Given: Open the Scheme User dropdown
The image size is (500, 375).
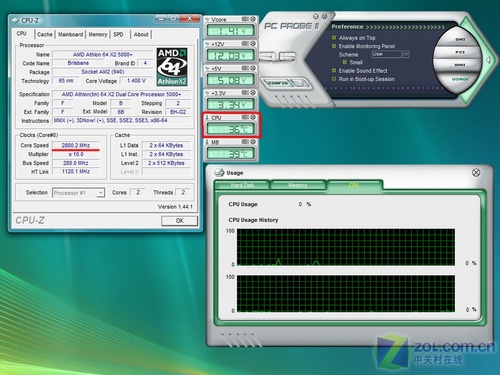Looking at the screenshot, I should tap(387, 54).
